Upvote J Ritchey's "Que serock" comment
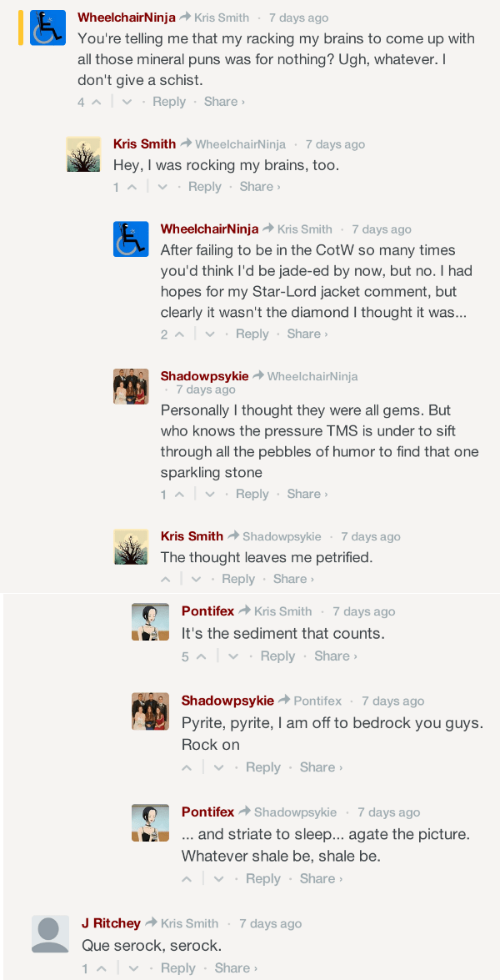 [102, 968]
